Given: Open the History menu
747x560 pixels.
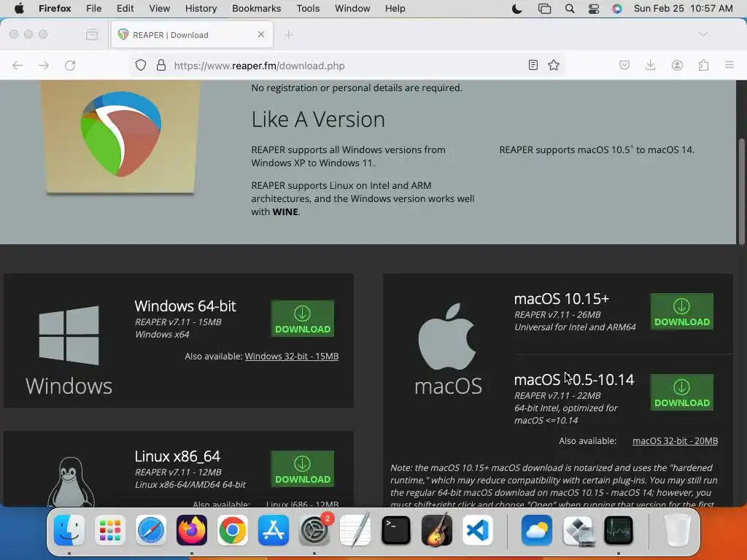Looking at the screenshot, I should click(x=201, y=8).
